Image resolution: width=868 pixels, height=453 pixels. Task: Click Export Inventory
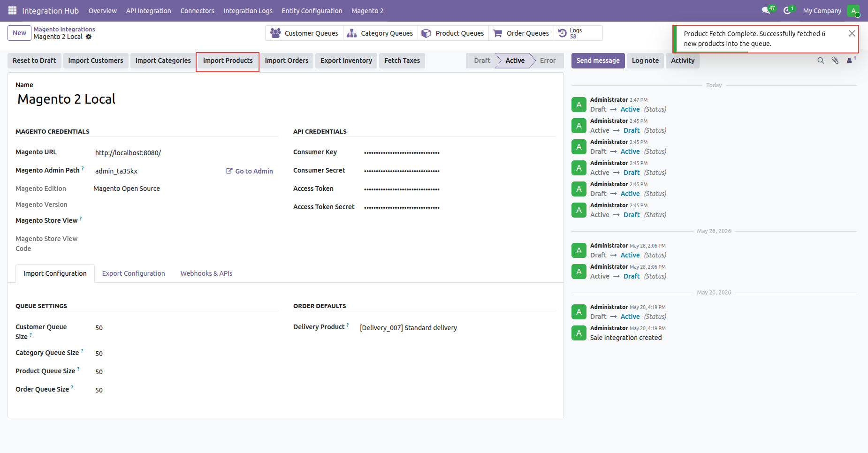click(346, 60)
